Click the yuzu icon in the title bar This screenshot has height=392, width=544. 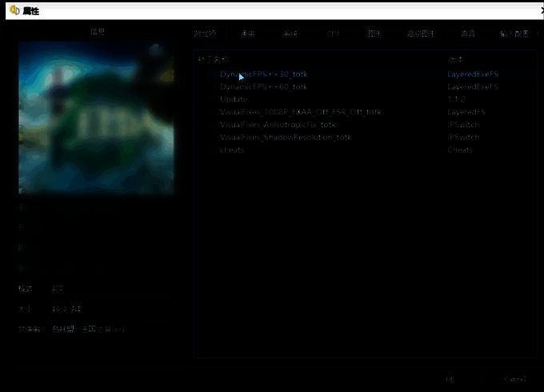(14, 10)
